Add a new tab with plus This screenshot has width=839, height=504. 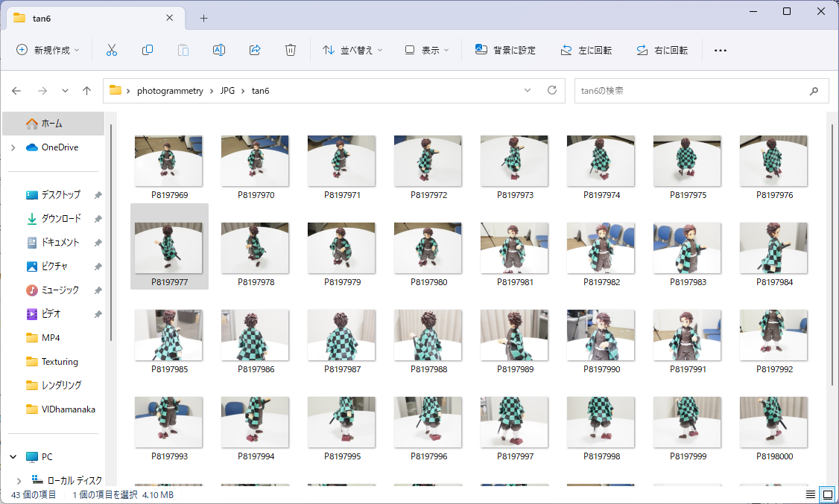pos(204,18)
